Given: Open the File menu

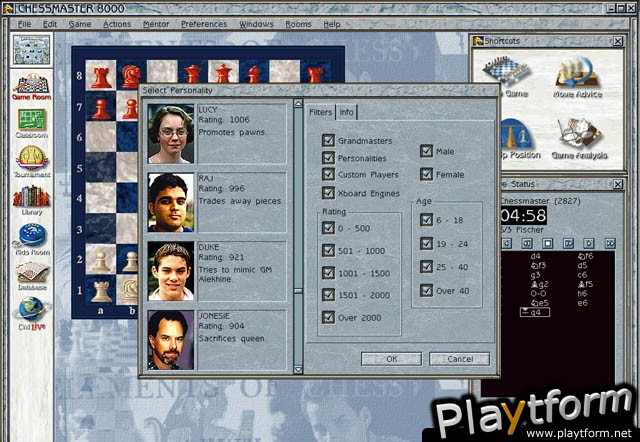Looking at the screenshot, I should coord(24,24).
